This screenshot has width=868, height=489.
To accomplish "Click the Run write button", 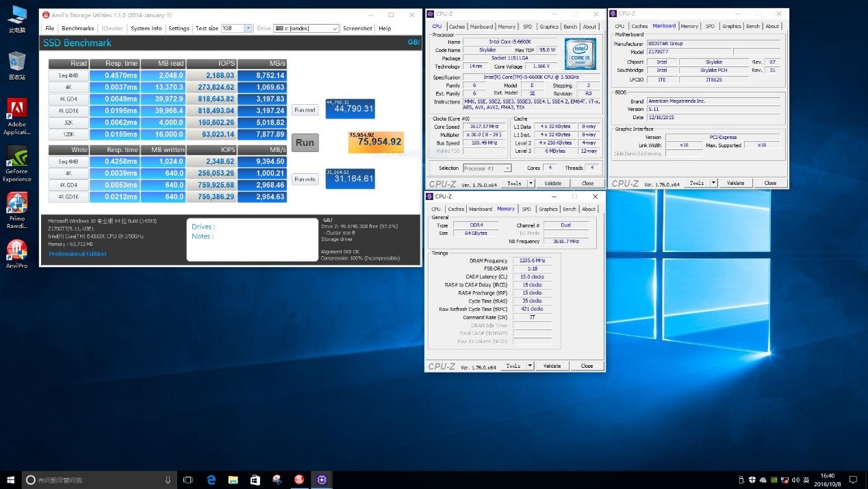I will (305, 179).
